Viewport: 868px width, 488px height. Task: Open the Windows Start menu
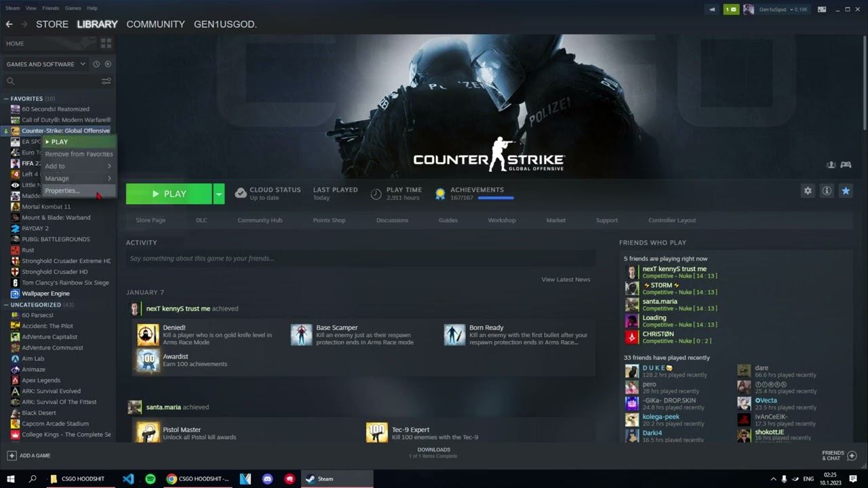pos(11,479)
